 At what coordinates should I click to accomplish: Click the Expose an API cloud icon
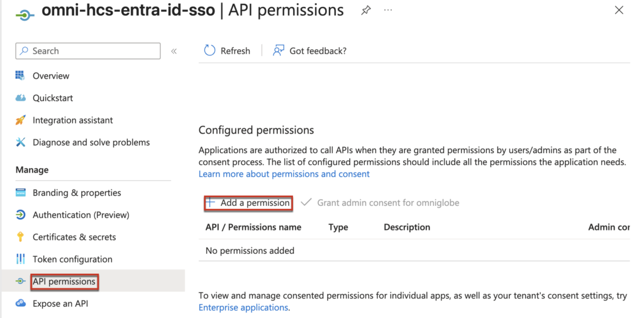click(x=20, y=304)
